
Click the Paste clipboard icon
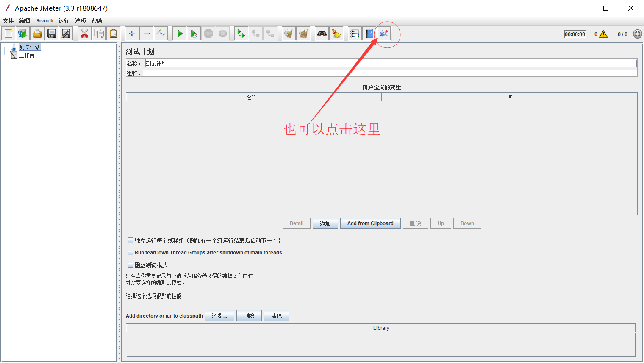pyautogui.click(x=114, y=34)
